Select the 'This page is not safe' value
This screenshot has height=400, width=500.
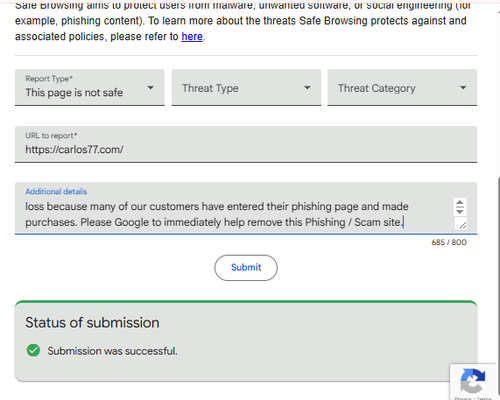point(74,93)
